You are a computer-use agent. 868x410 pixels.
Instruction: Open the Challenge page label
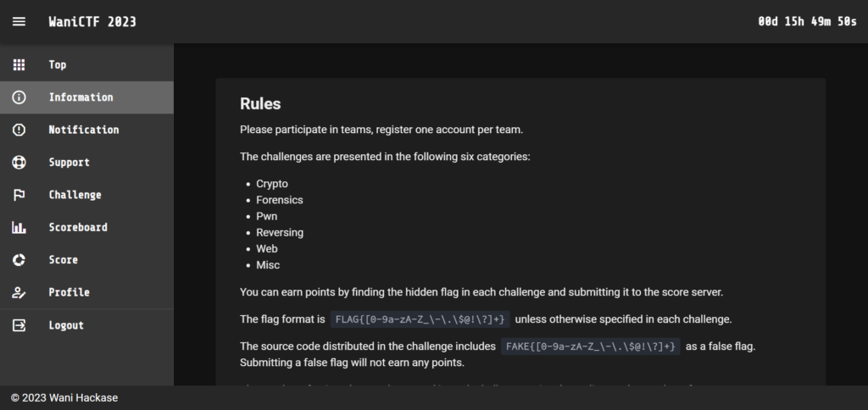75,195
